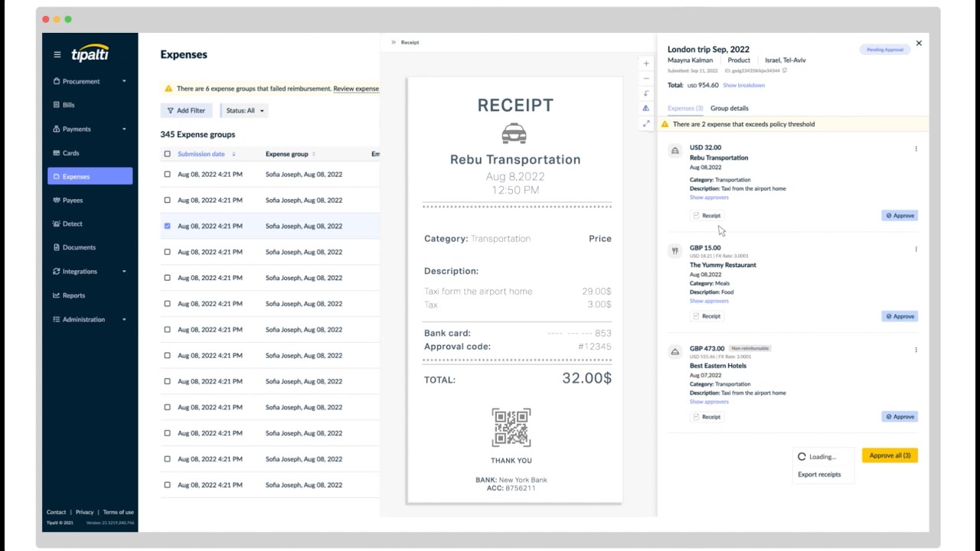This screenshot has width=980, height=551.
Task: Click the Non-reimbursable tag on GBP 473.00
Action: [x=750, y=348]
